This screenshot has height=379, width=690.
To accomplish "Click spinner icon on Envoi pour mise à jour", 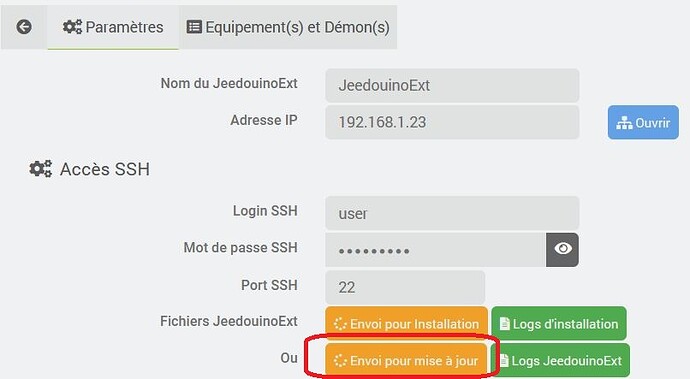I will (340, 361).
